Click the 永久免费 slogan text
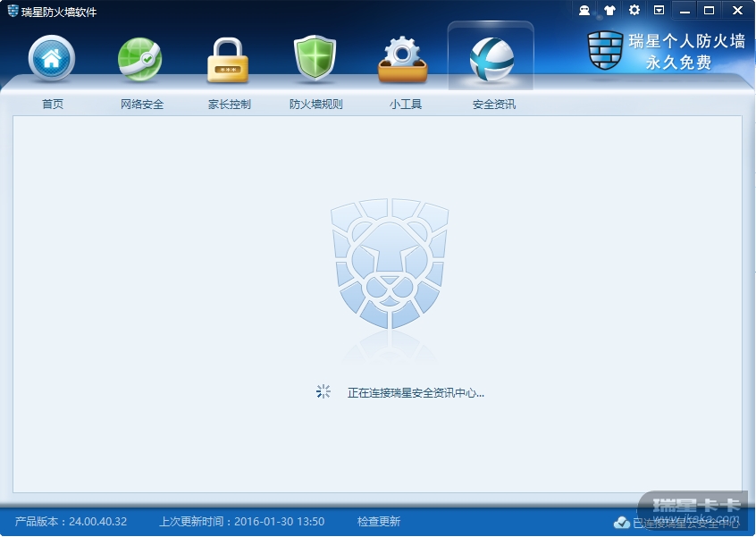 coord(679,63)
